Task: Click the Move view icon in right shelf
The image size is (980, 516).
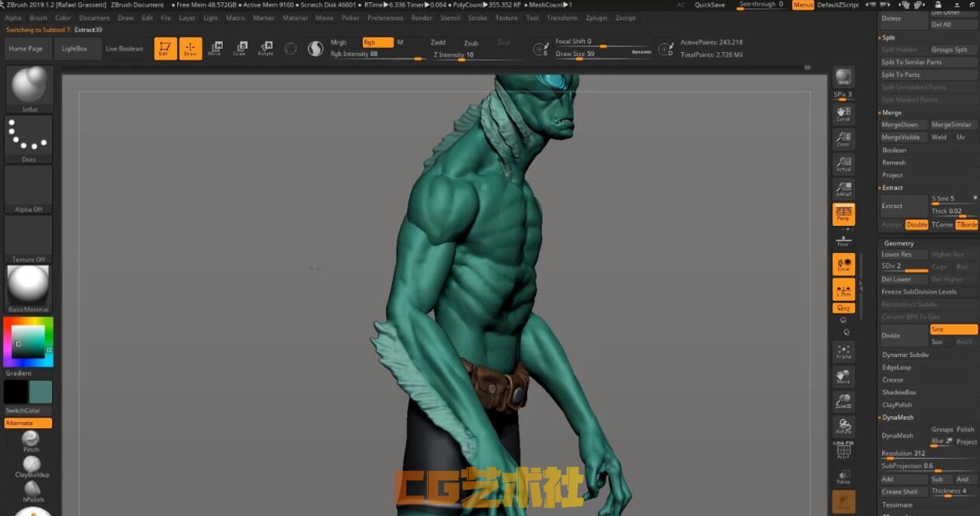Action: pyautogui.click(x=843, y=377)
